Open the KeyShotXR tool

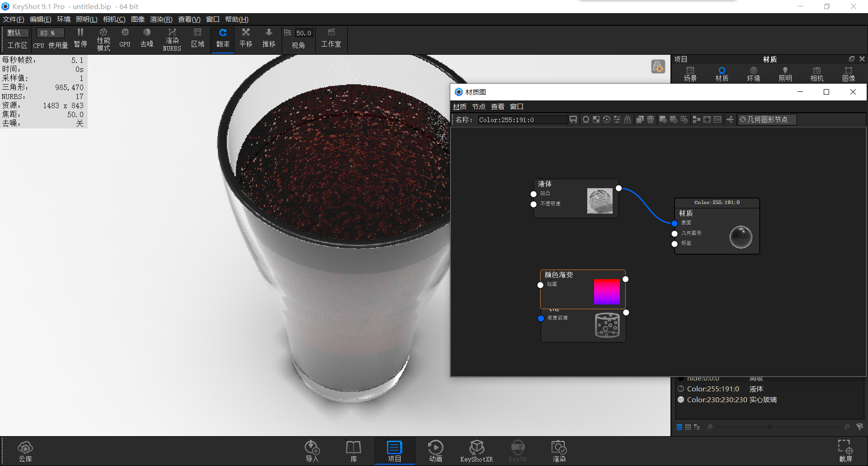476,450
